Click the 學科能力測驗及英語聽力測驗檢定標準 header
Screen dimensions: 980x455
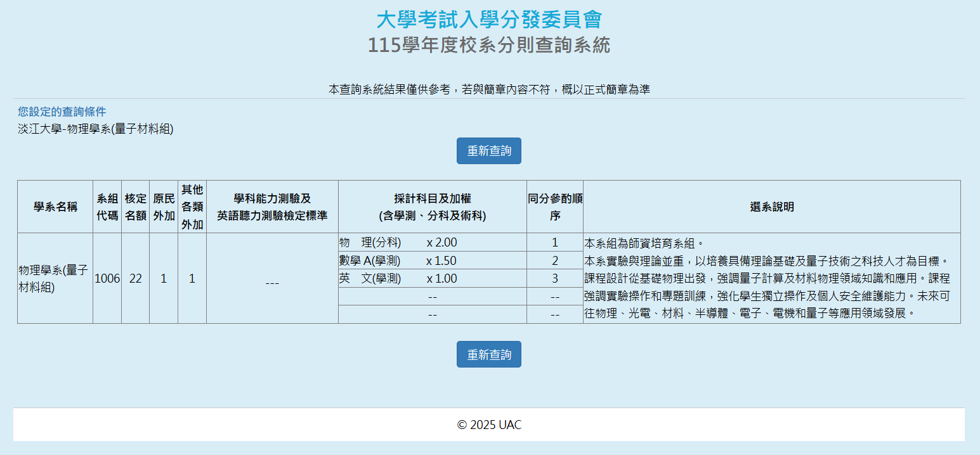(x=272, y=207)
